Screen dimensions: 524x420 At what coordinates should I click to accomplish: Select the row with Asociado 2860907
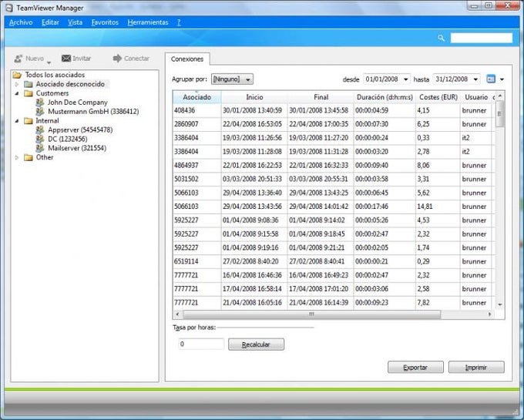333,124
